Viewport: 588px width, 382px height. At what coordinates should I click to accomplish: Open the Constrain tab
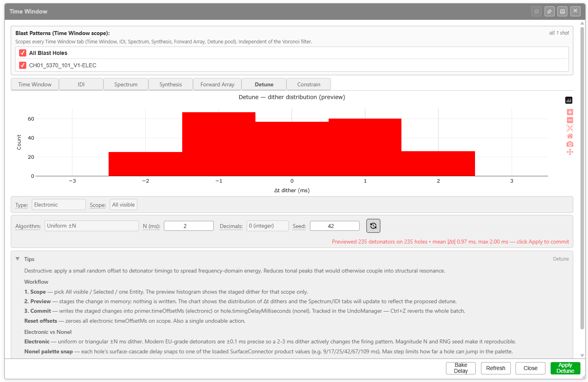(x=309, y=84)
